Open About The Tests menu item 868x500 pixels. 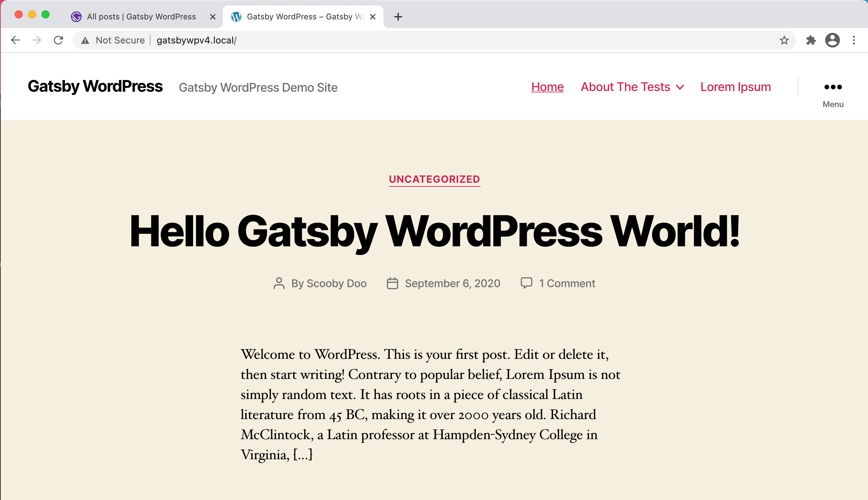pos(625,87)
